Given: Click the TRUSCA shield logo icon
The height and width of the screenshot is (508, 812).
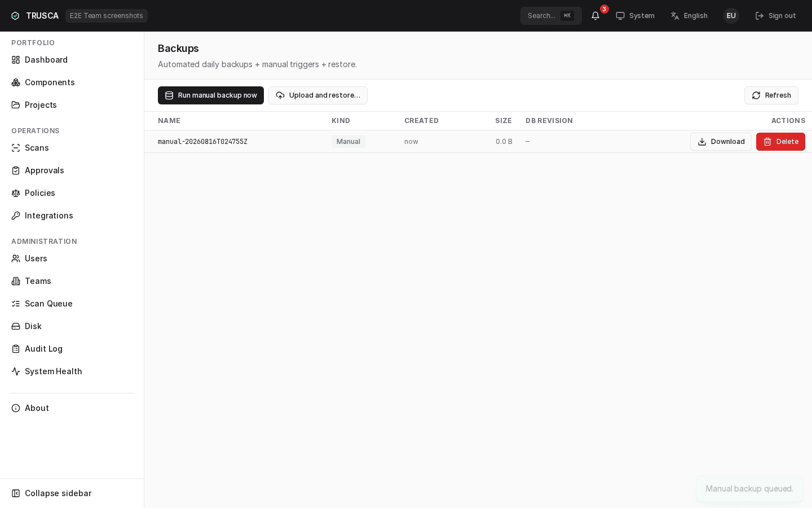Looking at the screenshot, I should (x=15, y=16).
